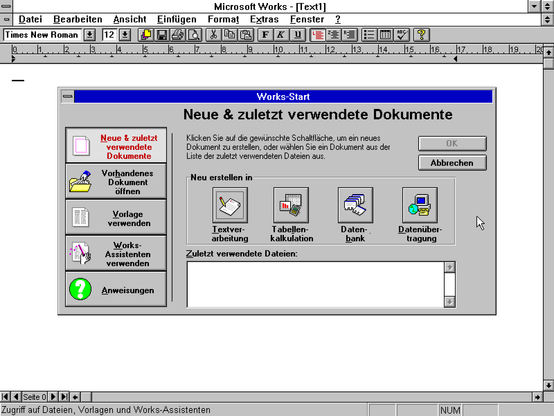Choose the Datenbank icon
This screenshot has height=416, width=554.
[355, 205]
